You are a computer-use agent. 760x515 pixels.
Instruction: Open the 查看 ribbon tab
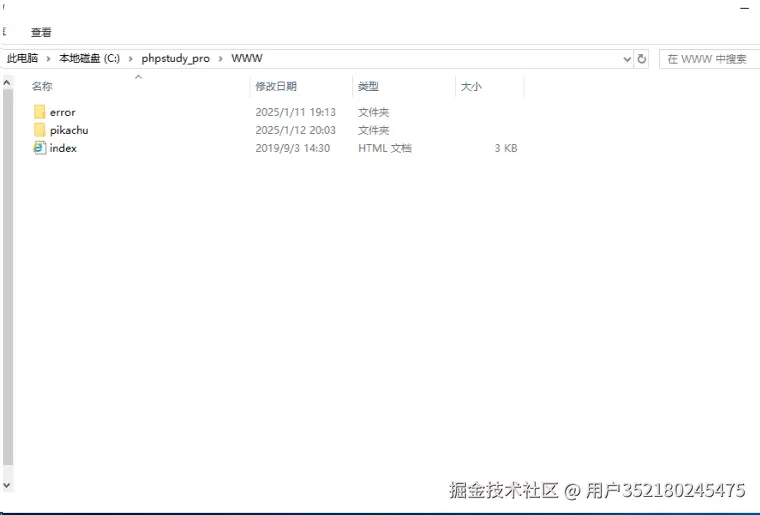(x=41, y=32)
